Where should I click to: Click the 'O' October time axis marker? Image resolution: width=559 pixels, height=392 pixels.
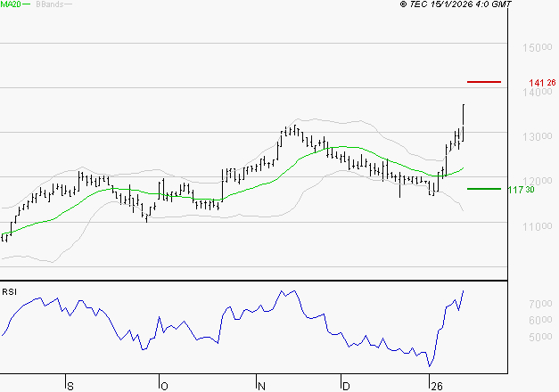tap(164, 384)
